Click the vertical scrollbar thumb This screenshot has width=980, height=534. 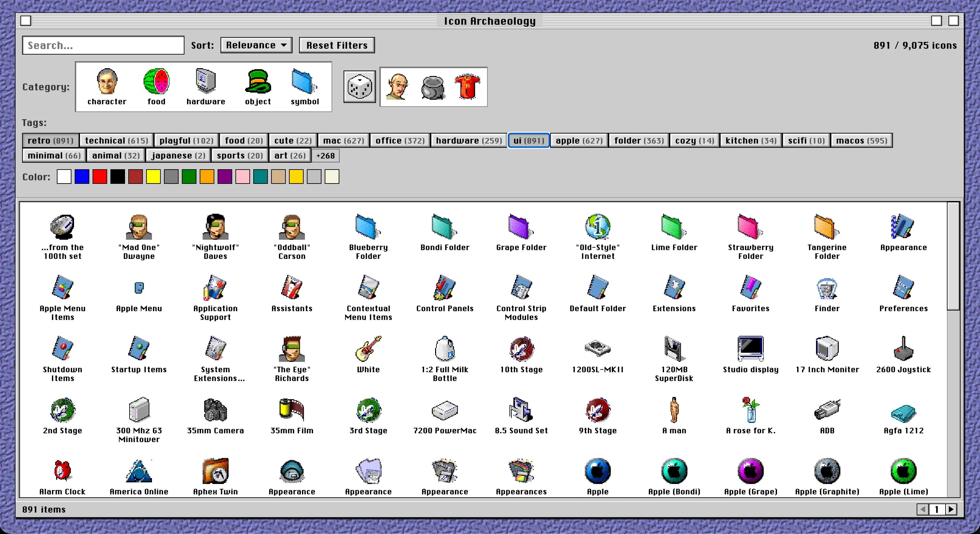point(953,257)
